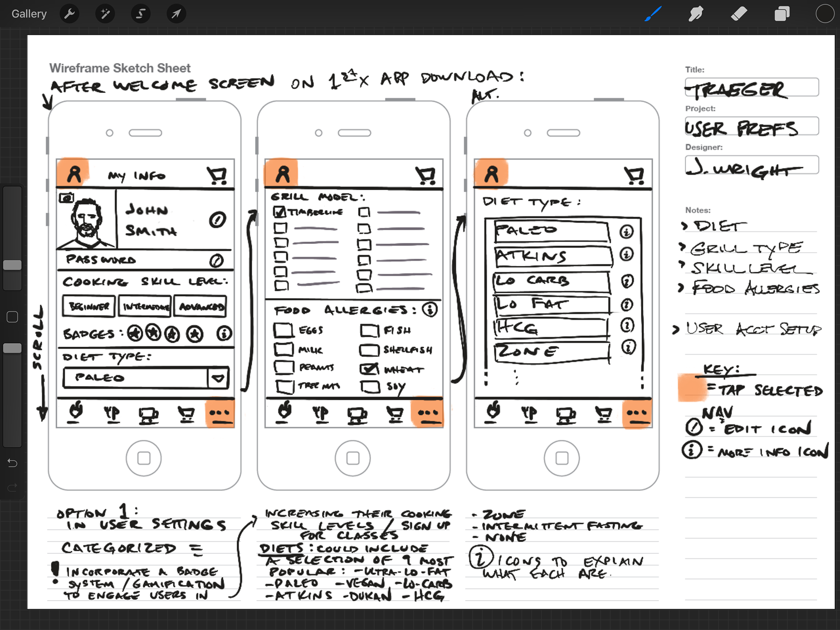The height and width of the screenshot is (630, 840).
Task: Tap the redo arrow
Action: (12, 487)
